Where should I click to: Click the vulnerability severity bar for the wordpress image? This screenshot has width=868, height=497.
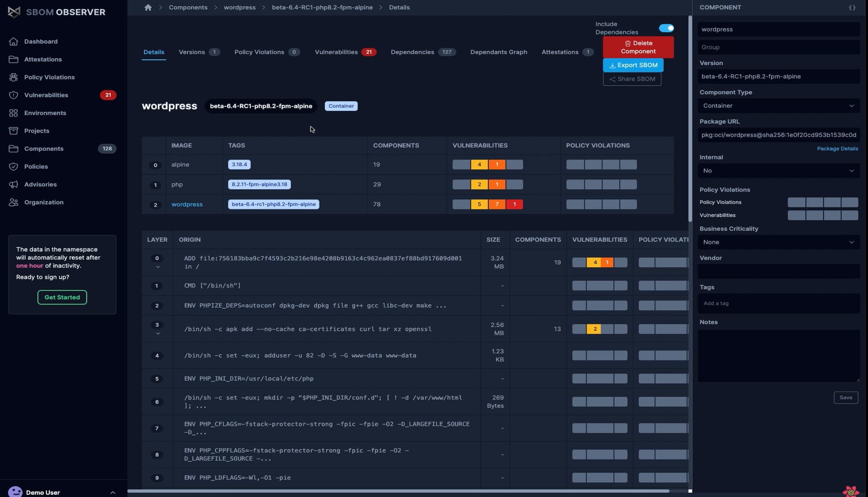coord(487,204)
